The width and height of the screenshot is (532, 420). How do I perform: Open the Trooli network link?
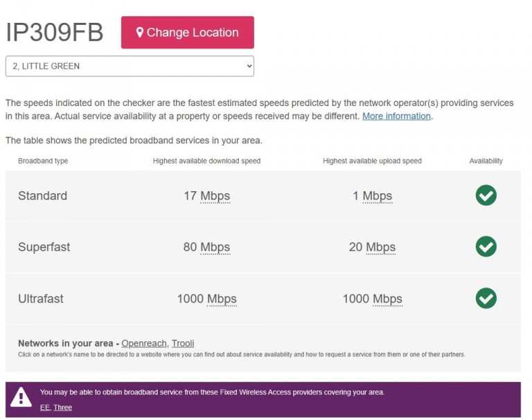(x=183, y=343)
